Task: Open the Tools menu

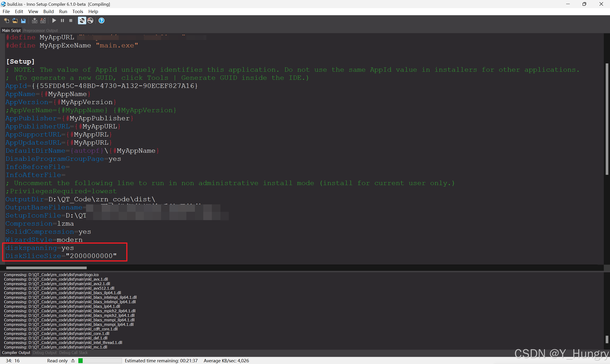Action: (77, 11)
